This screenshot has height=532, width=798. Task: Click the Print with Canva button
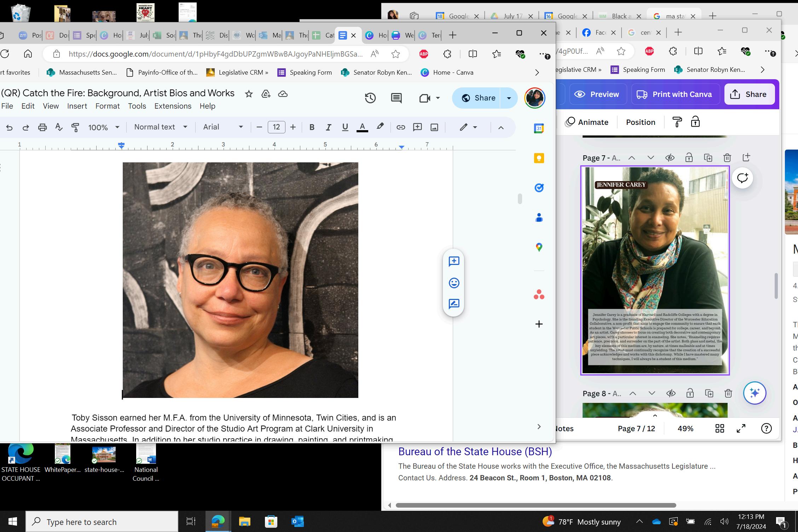(675, 94)
